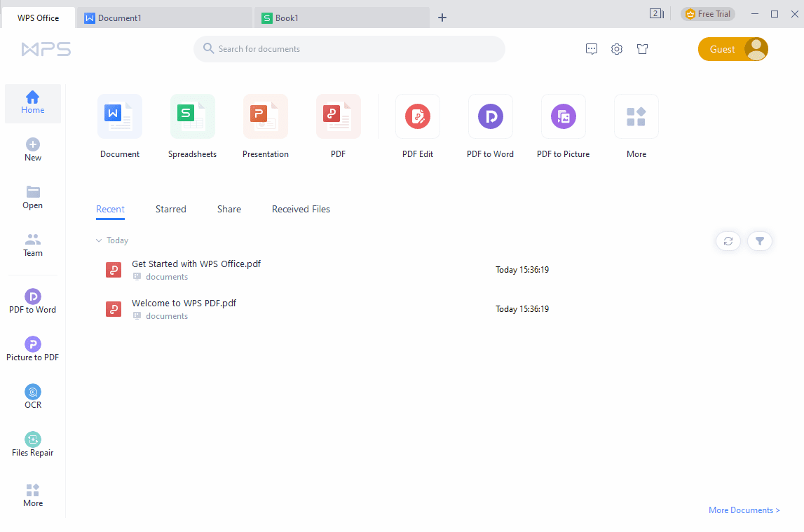Open More apps in sidebar
The image size is (804, 532).
[x=33, y=495]
